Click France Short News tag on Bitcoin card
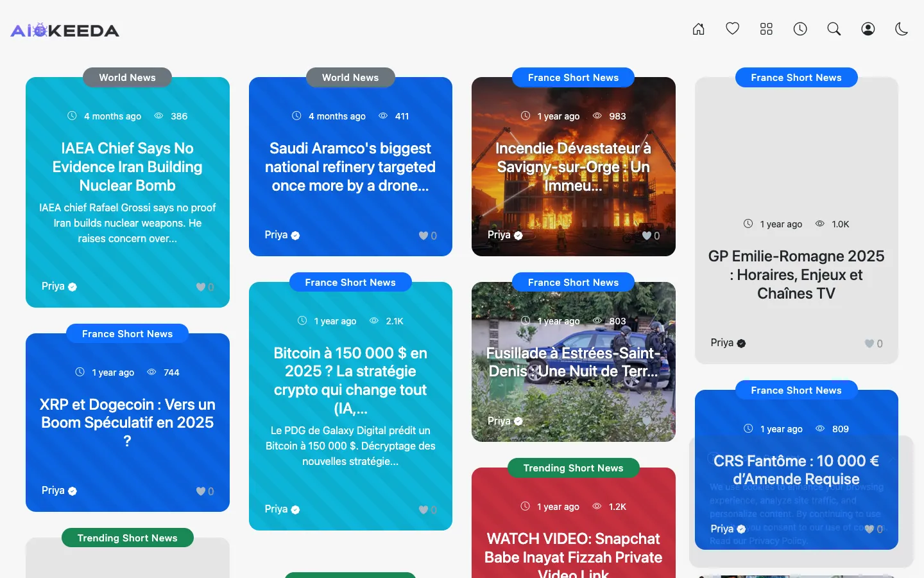 (350, 283)
